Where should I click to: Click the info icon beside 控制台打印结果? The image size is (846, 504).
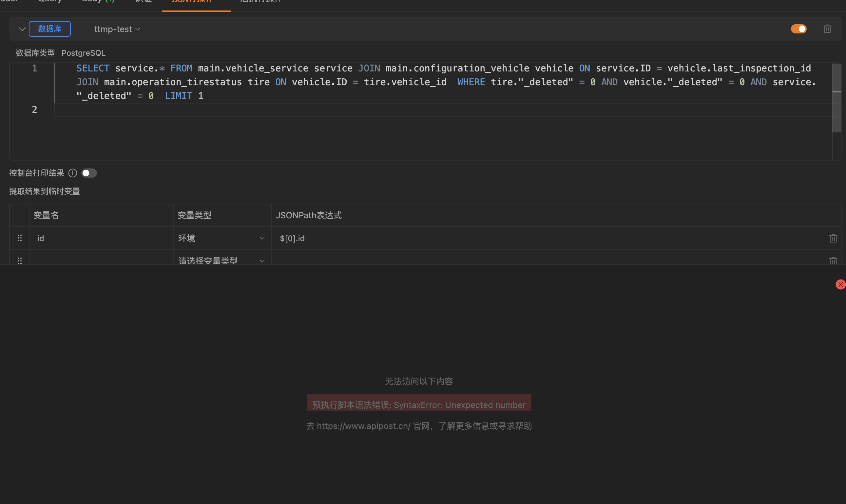[x=73, y=173]
